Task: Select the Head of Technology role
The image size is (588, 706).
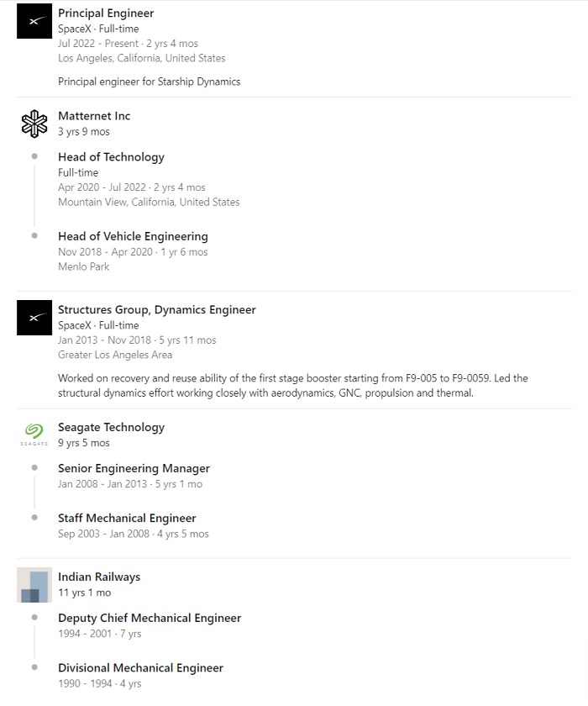Action: [111, 156]
